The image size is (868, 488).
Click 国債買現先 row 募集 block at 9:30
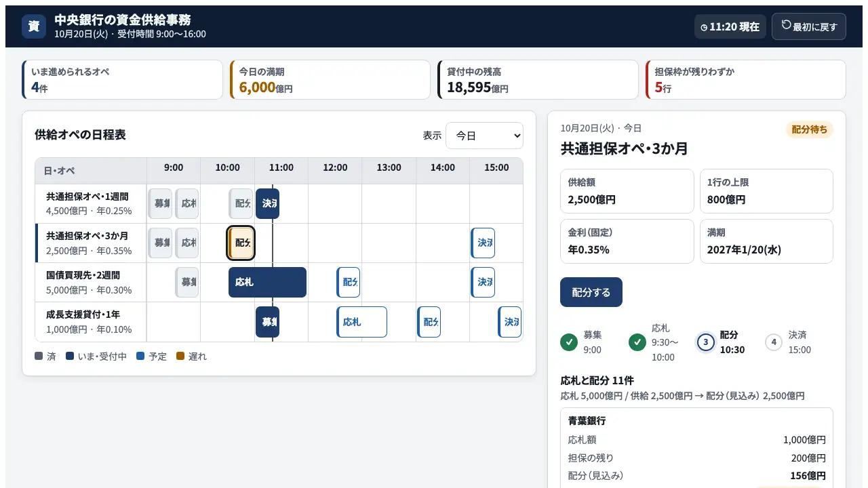click(x=187, y=282)
